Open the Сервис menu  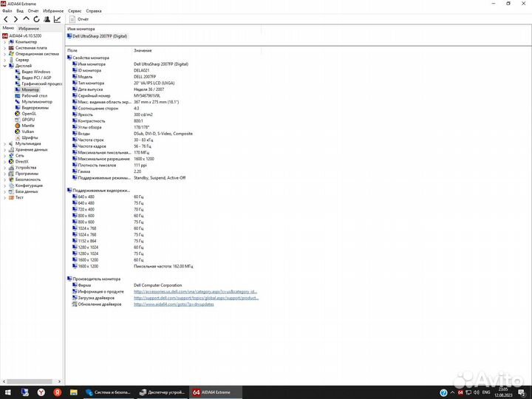tap(75, 11)
